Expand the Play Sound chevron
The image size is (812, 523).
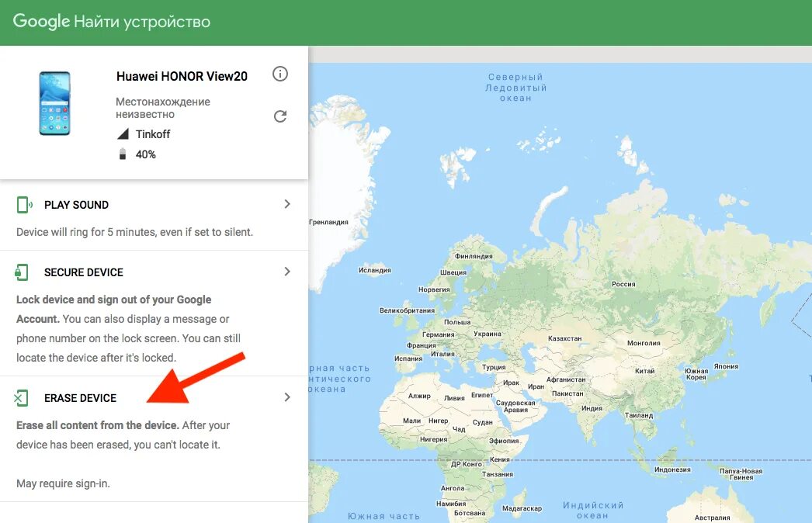coord(287,204)
